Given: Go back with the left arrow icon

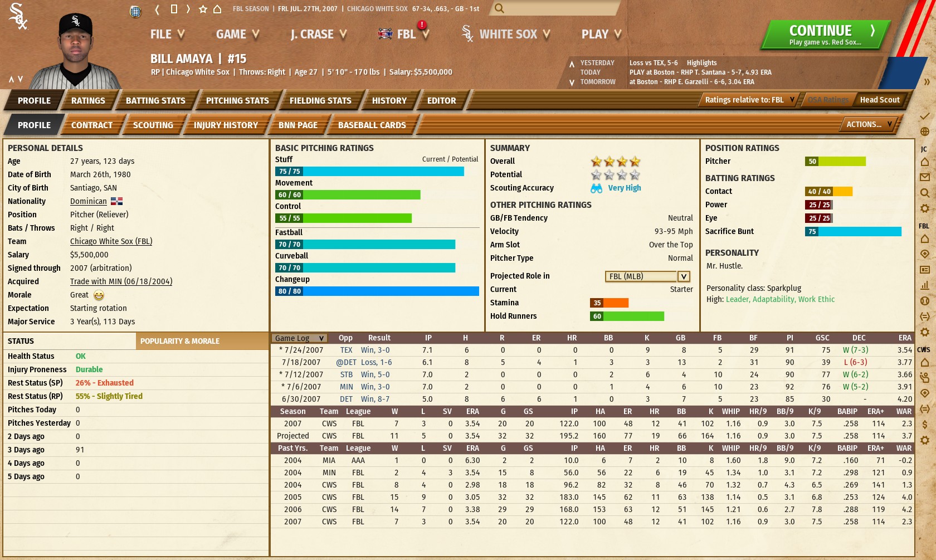Looking at the screenshot, I should 157,9.
